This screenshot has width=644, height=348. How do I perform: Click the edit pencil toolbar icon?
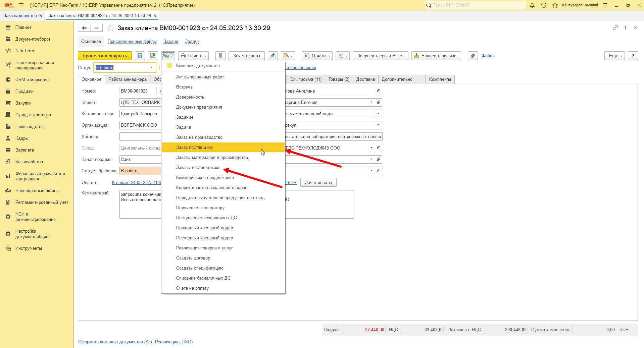click(273, 56)
